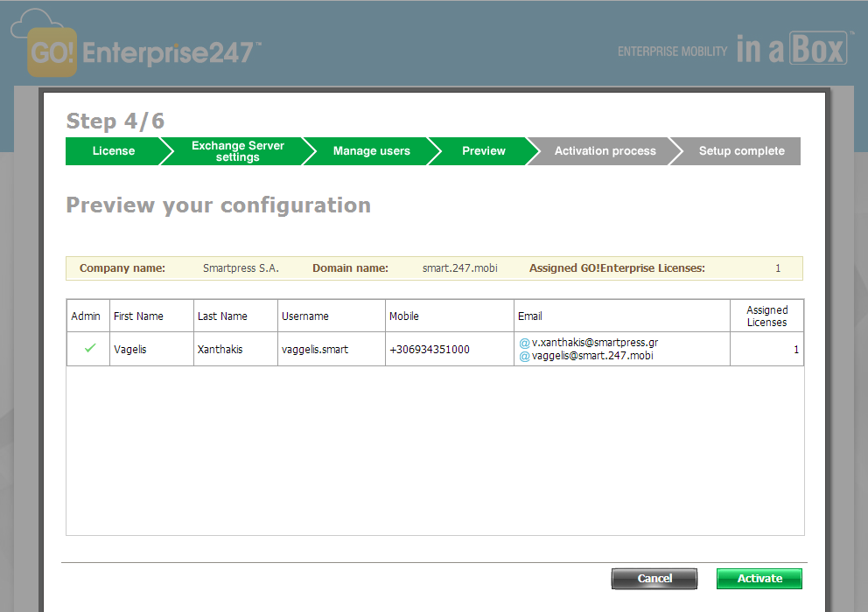
Task: Click the Assigned Licenses column header
Action: (766, 316)
